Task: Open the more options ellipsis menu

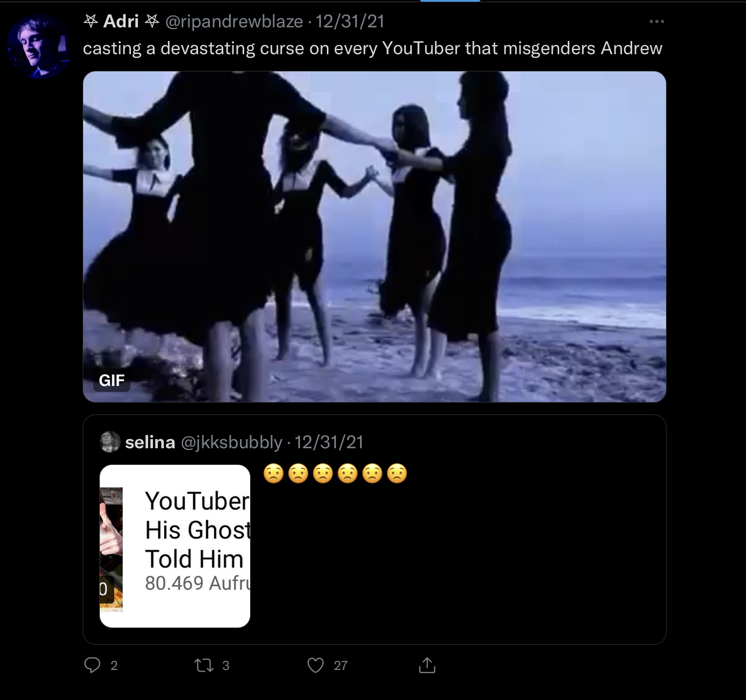Action: tap(656, 21)
